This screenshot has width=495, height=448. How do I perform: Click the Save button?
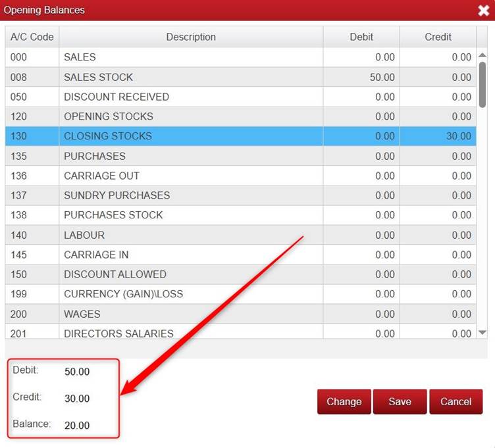pos(400,402)
